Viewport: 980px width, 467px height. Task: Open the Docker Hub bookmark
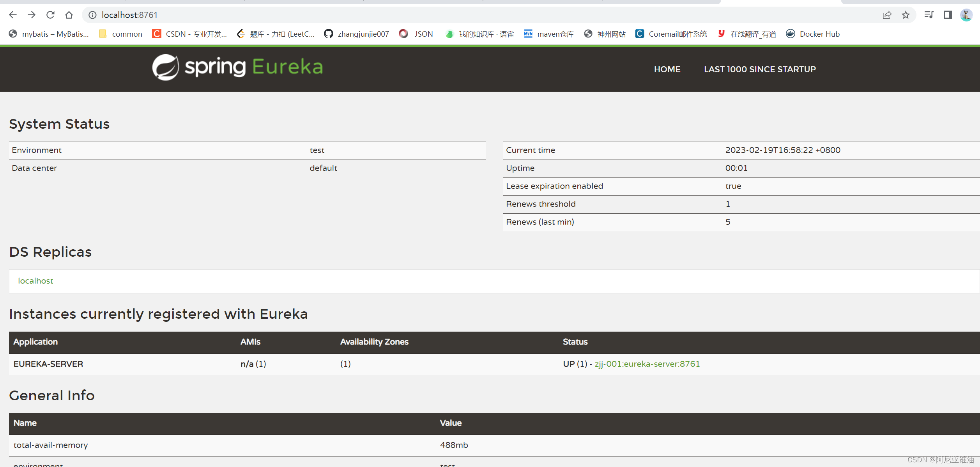coord(813,34)
